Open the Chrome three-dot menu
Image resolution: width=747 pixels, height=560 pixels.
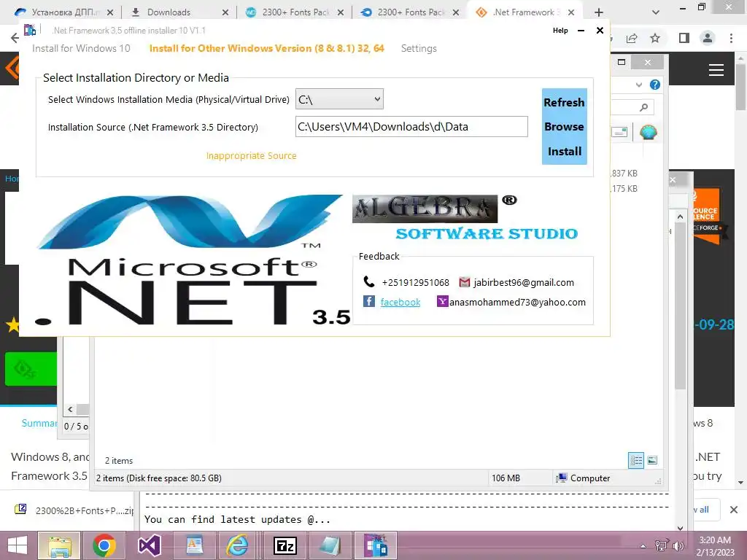pos(731,38)
